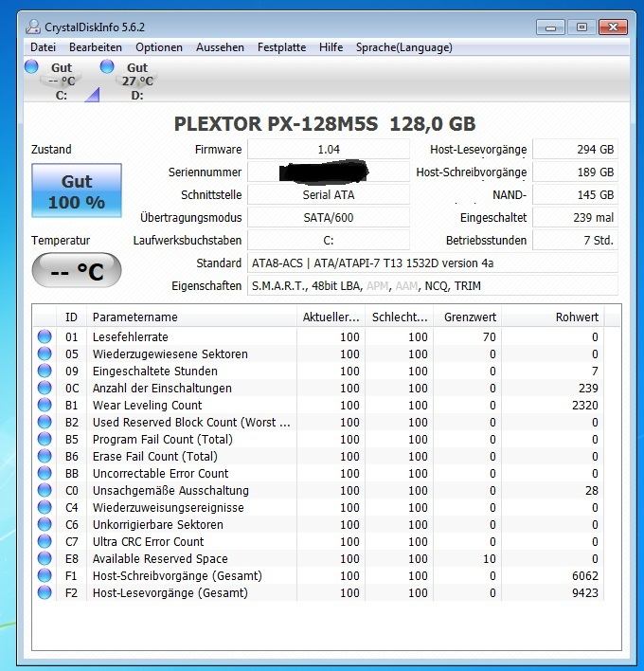Click status orb for Ultra CRC Error Count
Viewport: 644px width, 671px height.
pyautogui.click(x=45, y=541)
